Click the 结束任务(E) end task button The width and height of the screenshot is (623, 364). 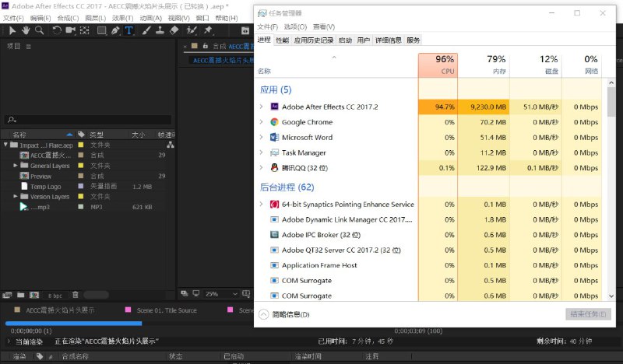pos(588,314)
